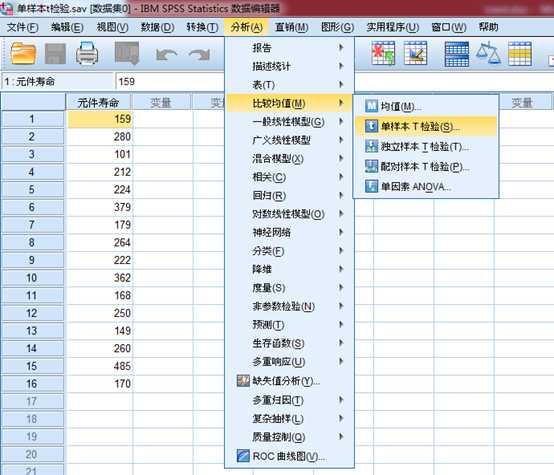Open the file with folder toolbar icon
This screenshot has height=475, width=554.
(x=23, y=53)
